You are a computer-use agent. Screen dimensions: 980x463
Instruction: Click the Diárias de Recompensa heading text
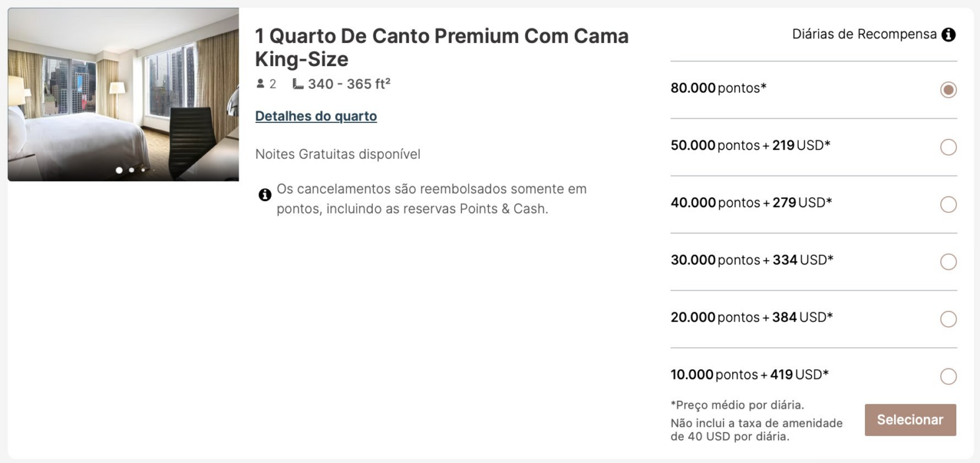point(864,34)
